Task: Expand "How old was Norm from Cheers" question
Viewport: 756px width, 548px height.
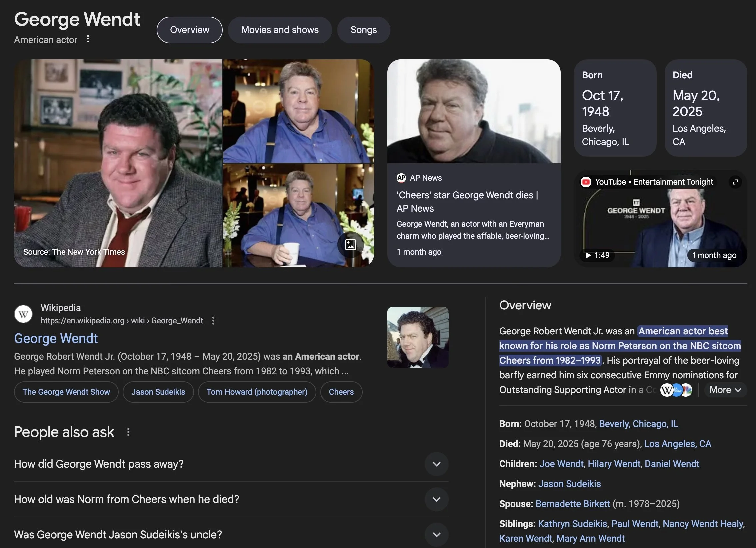Action: [436, 499]
